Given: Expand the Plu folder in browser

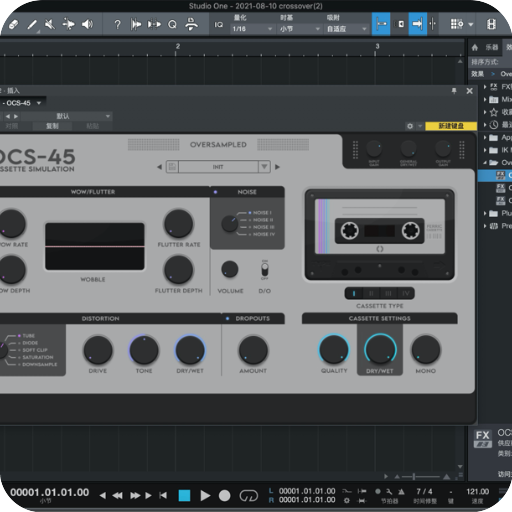Looking at the screenshot, I should 485,213.
